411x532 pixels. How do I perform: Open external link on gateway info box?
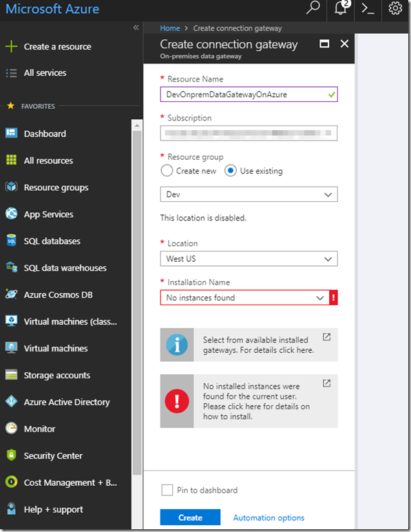326,337
